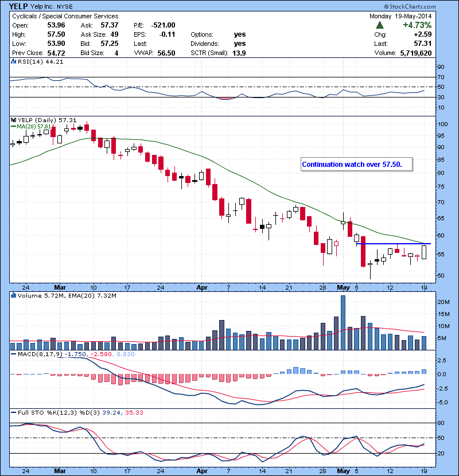Viewport: 459px width, 476px height.
Task: Click the 'Apr' label on price chart axis
Action: tap(202, 287)
